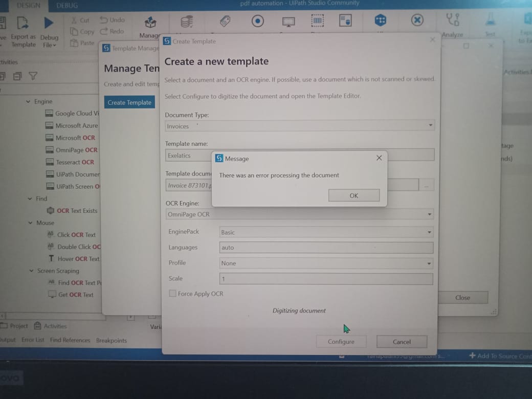Open the Activities panel tab
This screenshot has width=532, height=399.
[x=51, y=326]
